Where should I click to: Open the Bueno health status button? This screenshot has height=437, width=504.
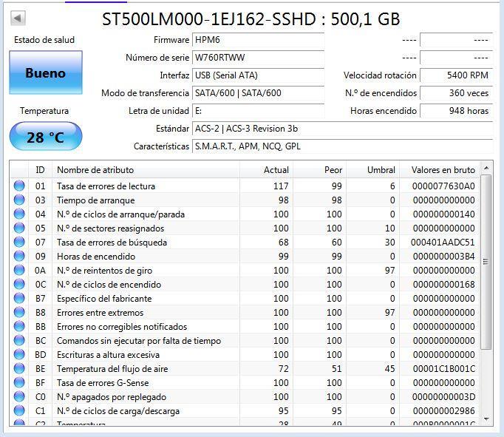click(46, 72)
